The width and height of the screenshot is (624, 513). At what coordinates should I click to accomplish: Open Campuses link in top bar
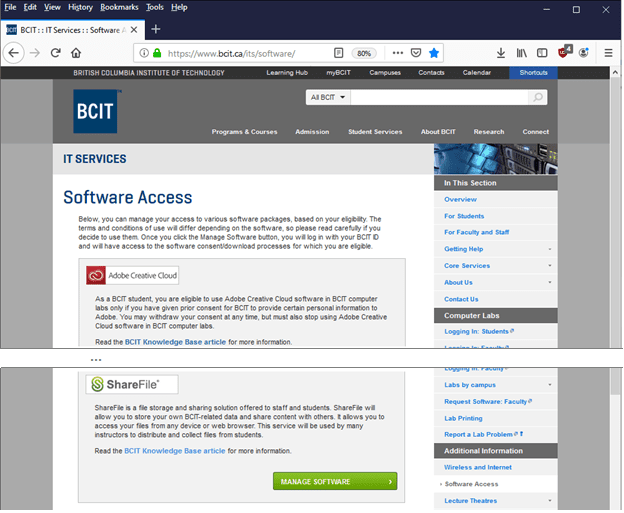(385, 72)
